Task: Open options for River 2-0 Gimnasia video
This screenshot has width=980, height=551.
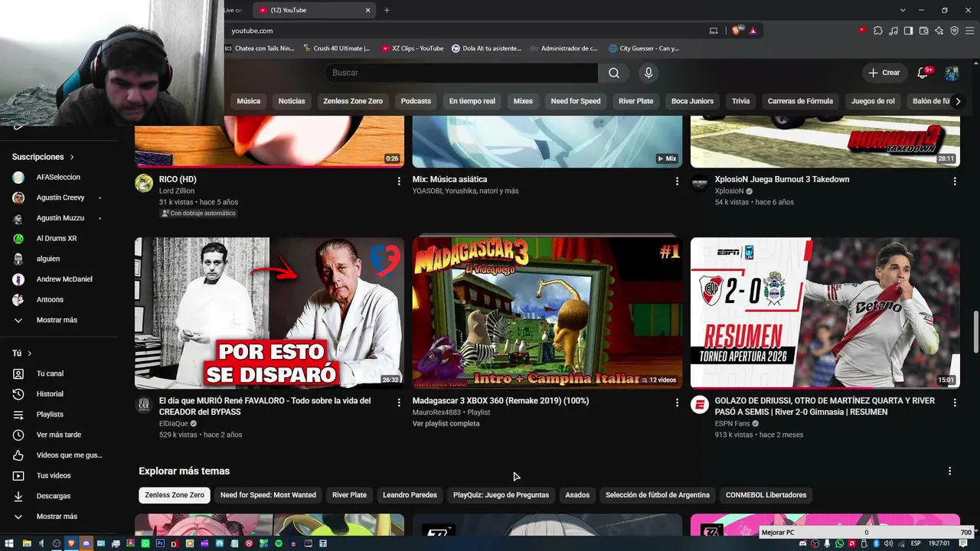Action: coord(955,403)
